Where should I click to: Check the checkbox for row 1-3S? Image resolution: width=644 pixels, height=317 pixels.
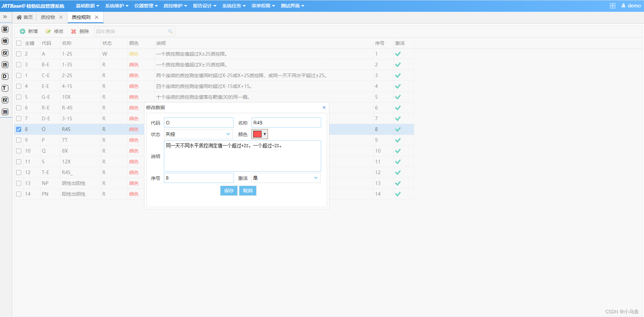point(19,65)
